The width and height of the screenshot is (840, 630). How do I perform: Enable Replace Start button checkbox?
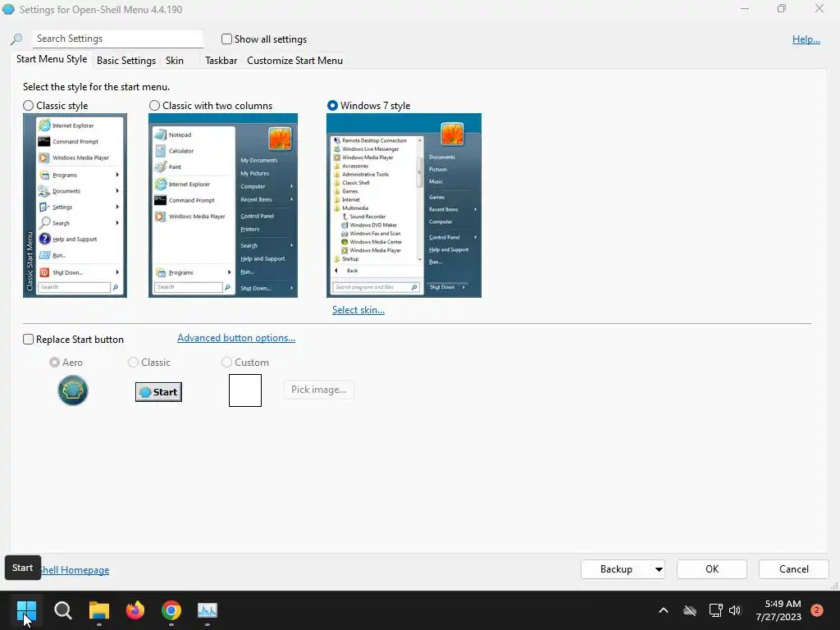pos(29,339)
